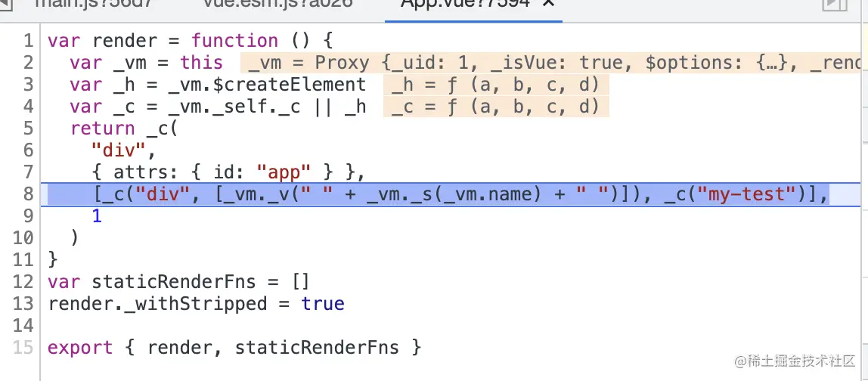Screen dimensions: 868x381
Task: Close the App.vue?7594 tab
Action: pos(549,3)
